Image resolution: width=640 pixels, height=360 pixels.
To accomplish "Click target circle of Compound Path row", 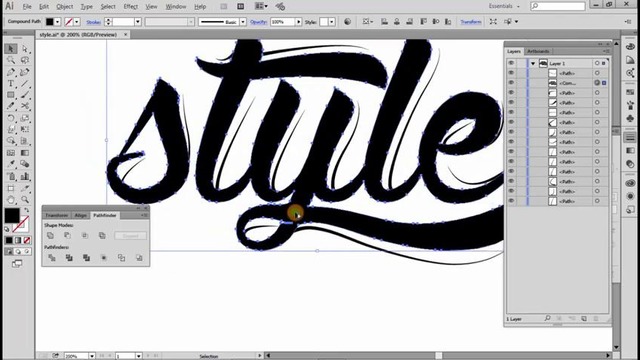I will coord(597,83).
